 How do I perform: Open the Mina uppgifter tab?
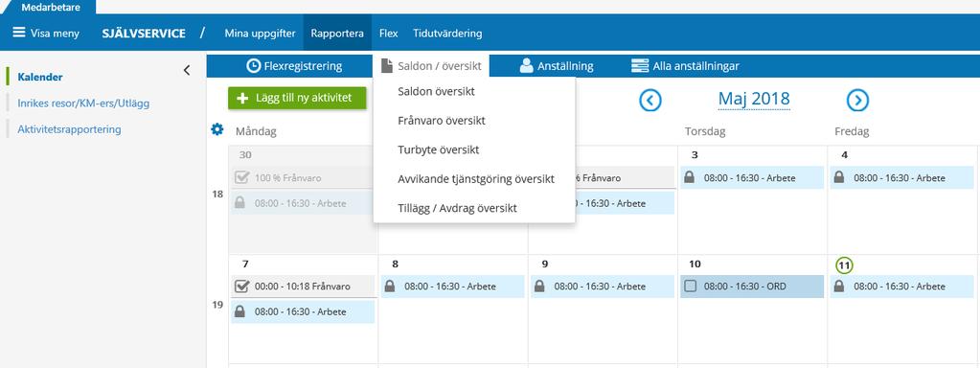pos(260,34)
